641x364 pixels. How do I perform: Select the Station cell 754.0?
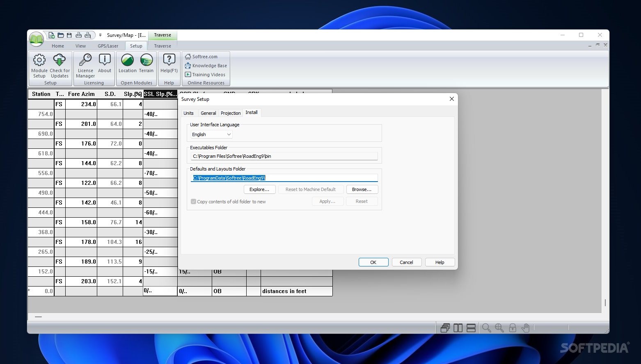41,114
